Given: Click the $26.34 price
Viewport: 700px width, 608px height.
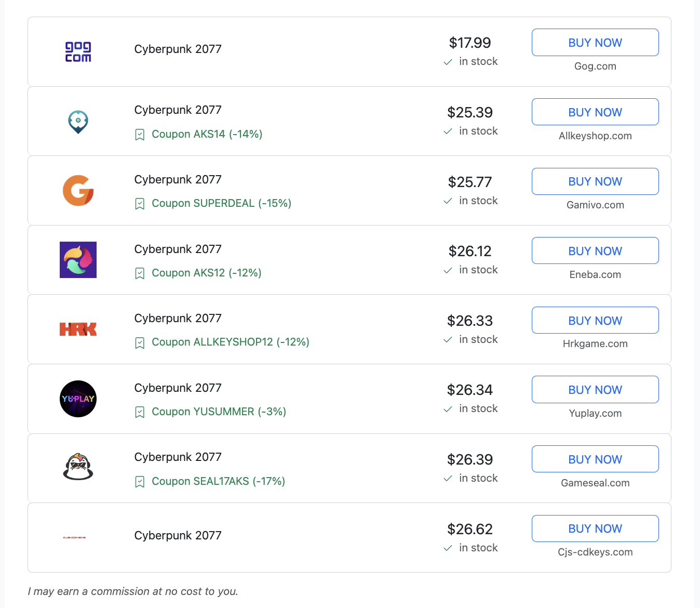Looking at the screenshot, I should point(470,390).
